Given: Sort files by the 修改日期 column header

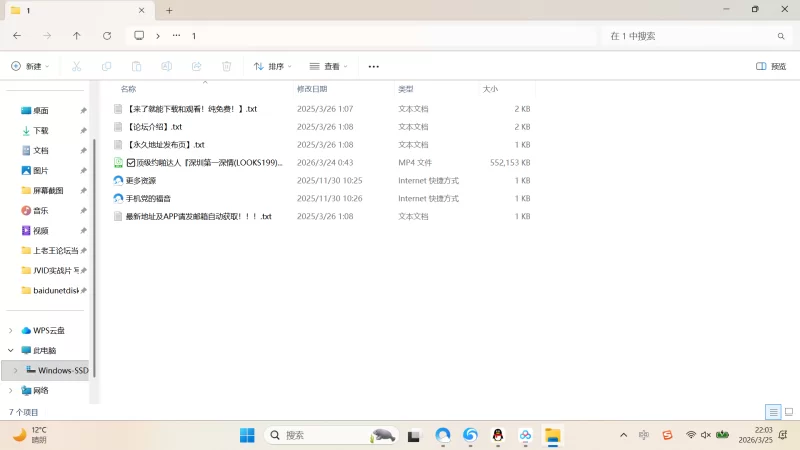Looking at the screenshot, I should click(x=311, y=89).
